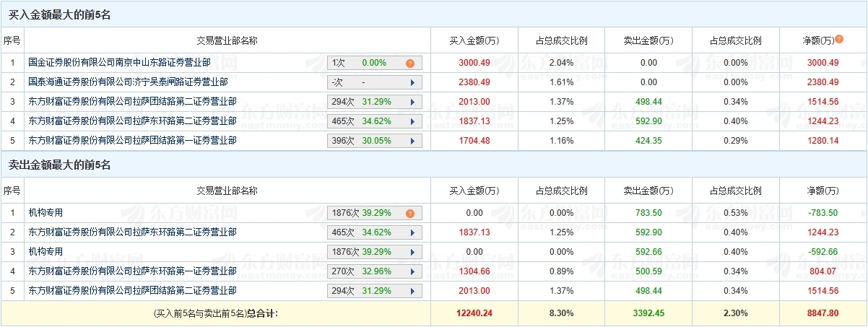
Task: Click arrow icon in third sell row 机构专用
Action: point(412,252)
